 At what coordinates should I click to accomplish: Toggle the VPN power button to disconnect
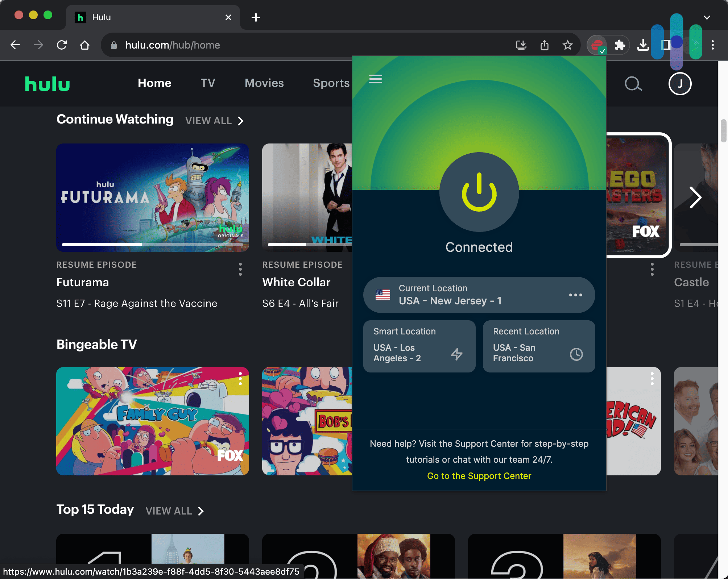pyautogui.click(x=479, y=192)
